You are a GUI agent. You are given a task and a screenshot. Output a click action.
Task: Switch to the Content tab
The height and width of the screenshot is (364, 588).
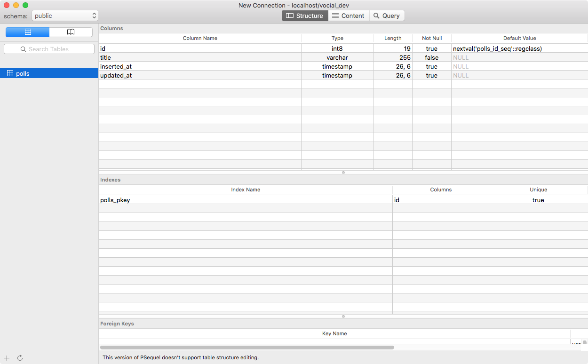[349, 16]
